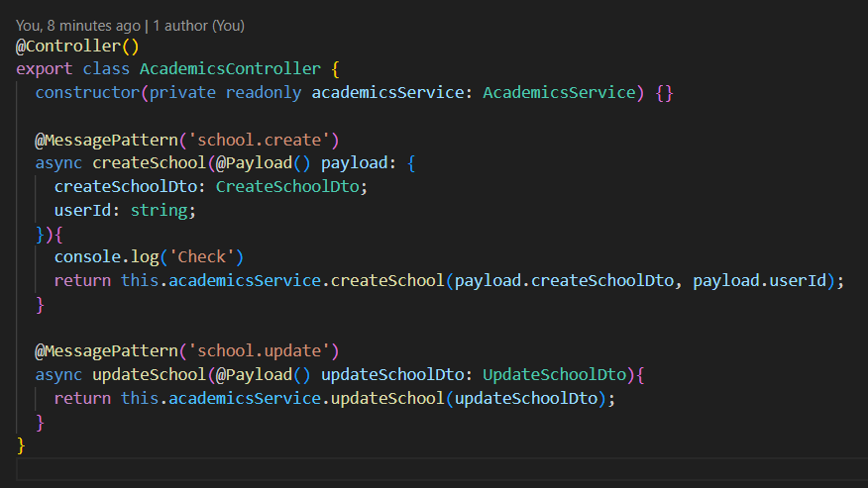Screen dimensions: 868x488
Task: Click the UpdateSchoolDto type name
Action: click(x=554, y=374)
